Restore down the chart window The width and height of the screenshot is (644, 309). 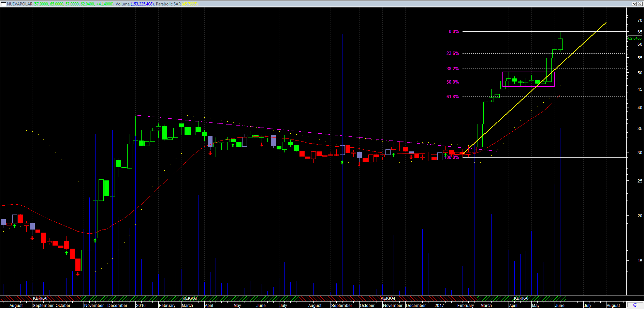click(634, 4)
